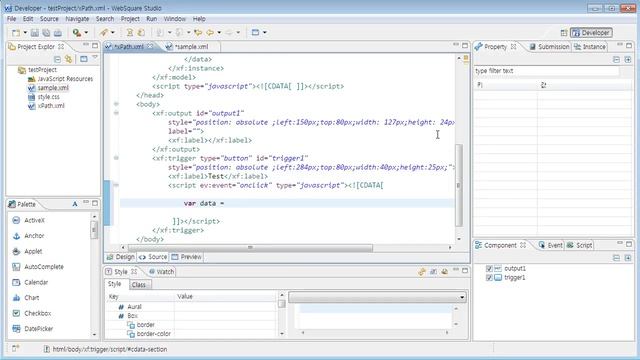Click the New file toolbar icon
Viewport: 640px width, 360px height.
(16, 33)
